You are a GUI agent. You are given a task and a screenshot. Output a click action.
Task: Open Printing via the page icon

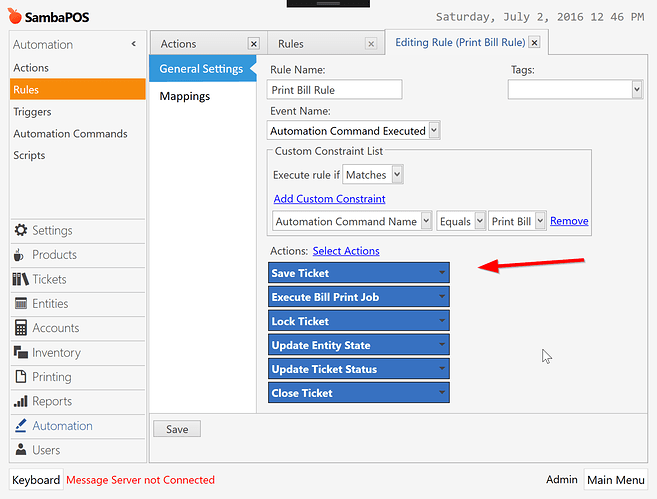21,376
